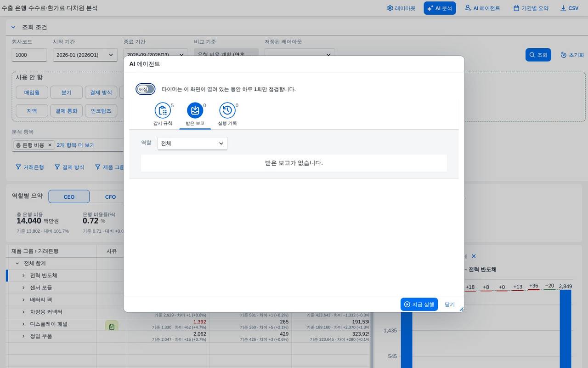
Task: Open 레이아웃 settings in the header
Action: pos(401,8)
